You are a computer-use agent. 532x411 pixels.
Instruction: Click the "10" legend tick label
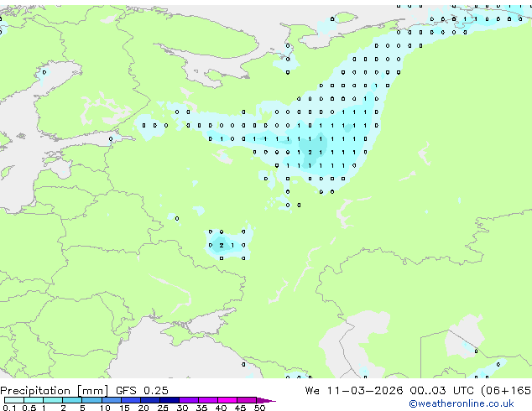(105, 408)
